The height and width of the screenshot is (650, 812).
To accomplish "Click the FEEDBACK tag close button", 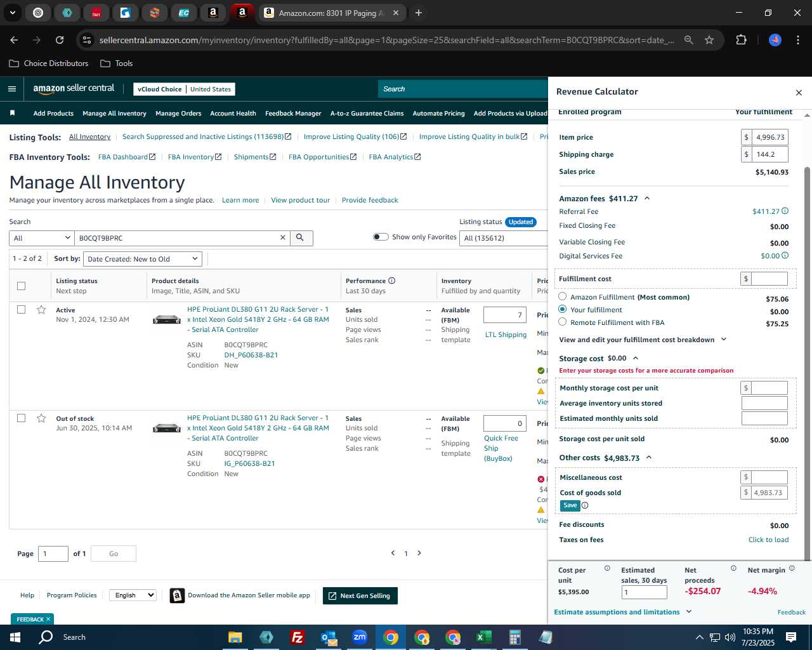I will click(48, 619).
